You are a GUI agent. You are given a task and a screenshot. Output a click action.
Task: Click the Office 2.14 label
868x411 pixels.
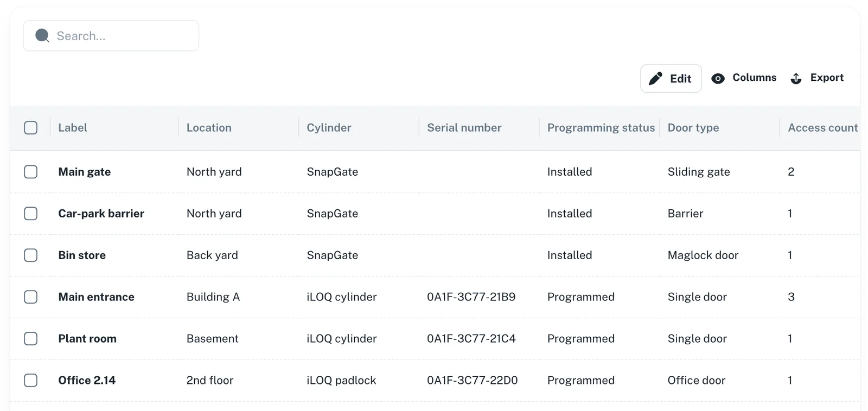point(87,381)
